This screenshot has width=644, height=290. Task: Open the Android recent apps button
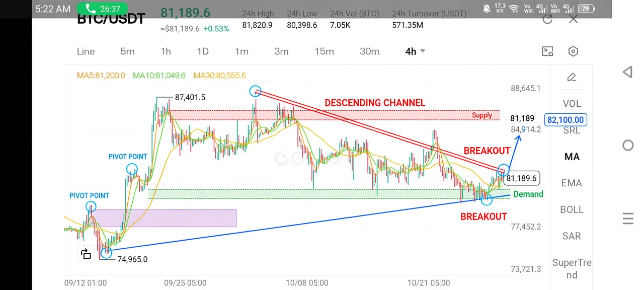pos(628,219)
